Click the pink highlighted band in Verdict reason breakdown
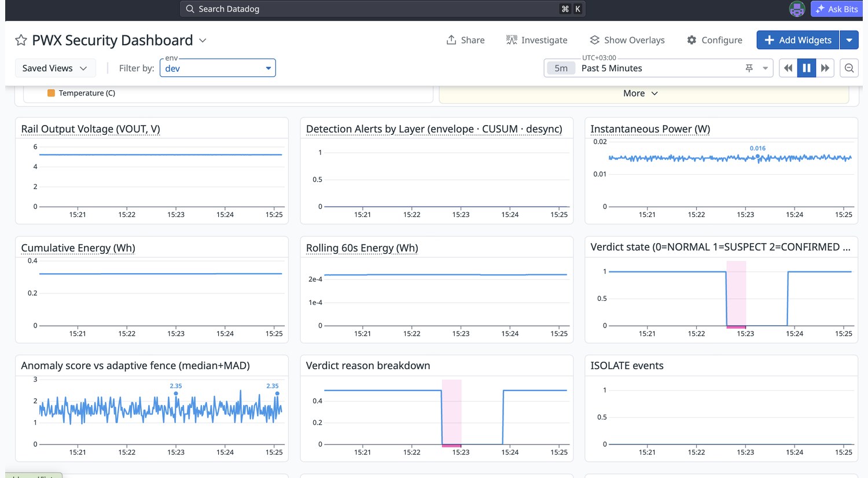 tap(451, 413)
